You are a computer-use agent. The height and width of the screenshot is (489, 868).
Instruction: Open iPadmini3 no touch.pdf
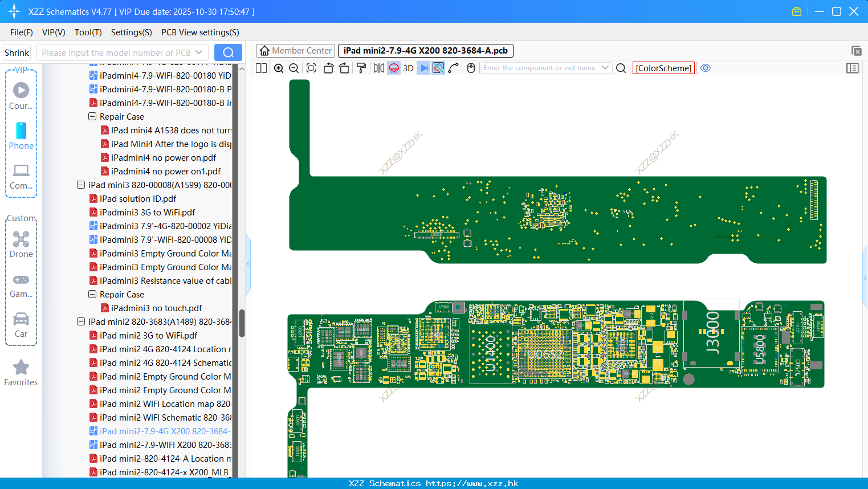tap(156, 308)
